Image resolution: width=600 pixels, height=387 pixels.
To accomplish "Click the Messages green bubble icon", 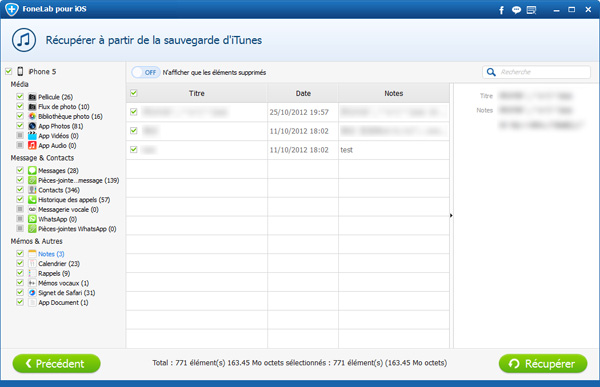I will coord(32,170).
